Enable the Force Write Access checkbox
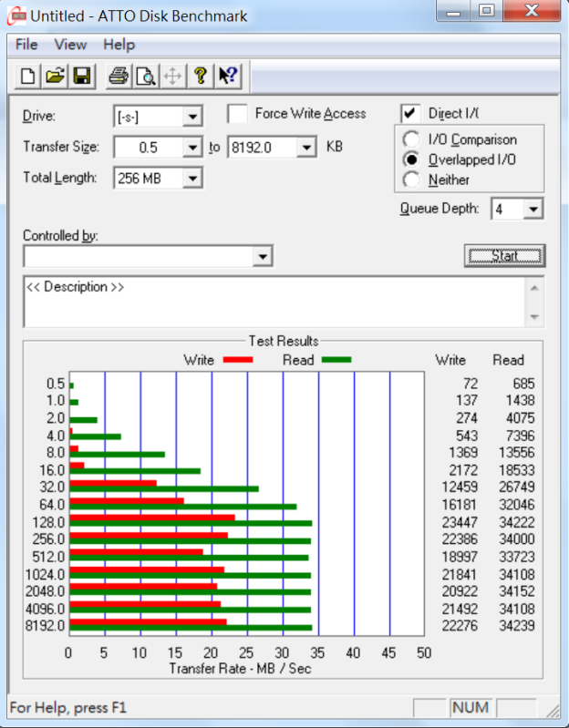This screenshot has width=569, height=728. [237, 114]
